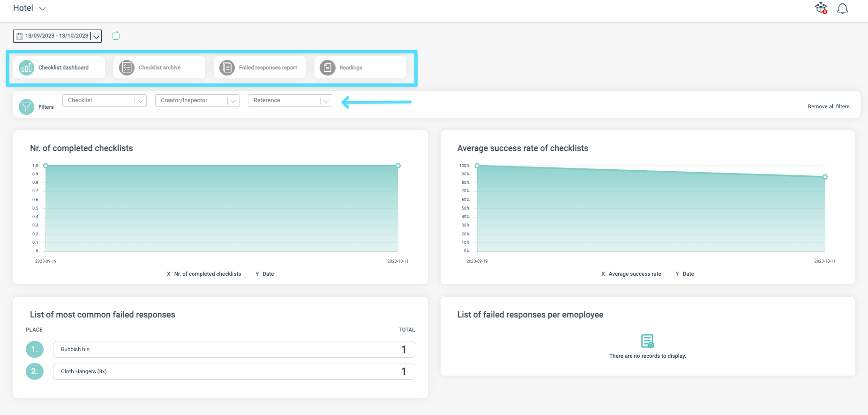
Task: Open the Checklist filter dropdown
Action: tap(105, 100)
